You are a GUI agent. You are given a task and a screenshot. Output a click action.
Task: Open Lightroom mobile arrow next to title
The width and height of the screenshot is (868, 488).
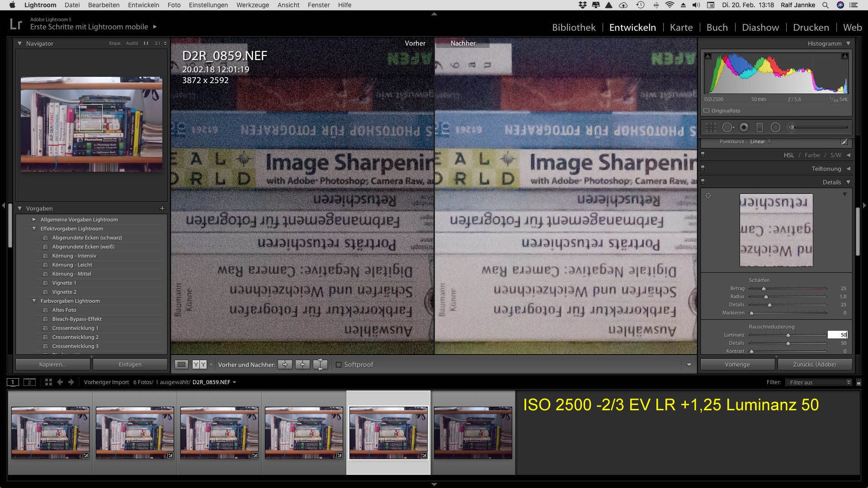click(x=155, y=27)
